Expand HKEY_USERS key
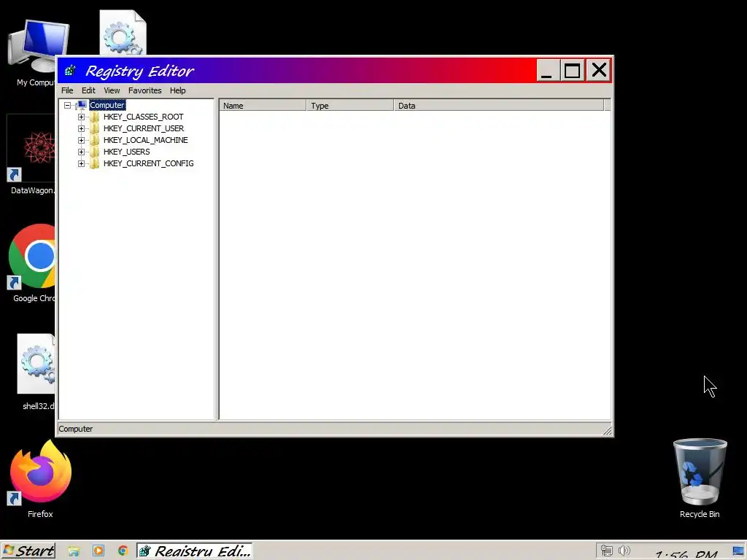 [x=81, y=152]
